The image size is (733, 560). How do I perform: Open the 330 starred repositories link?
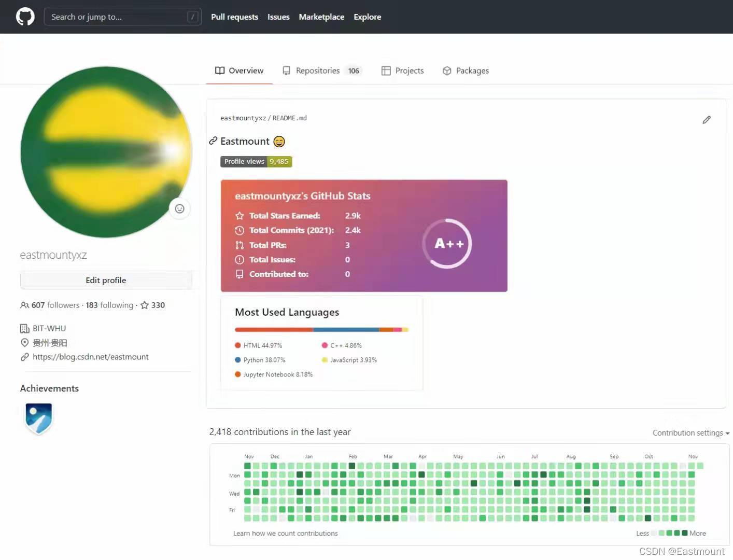(x=153, y=305)
